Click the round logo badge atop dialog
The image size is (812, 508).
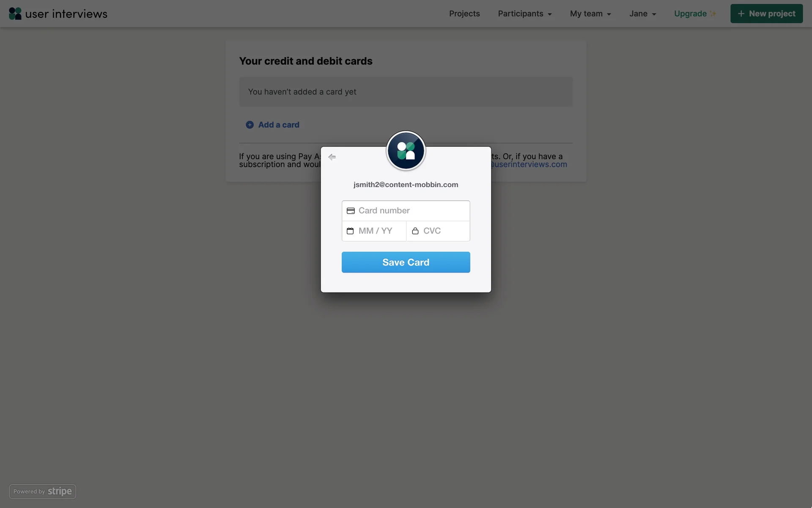(406, 151)
